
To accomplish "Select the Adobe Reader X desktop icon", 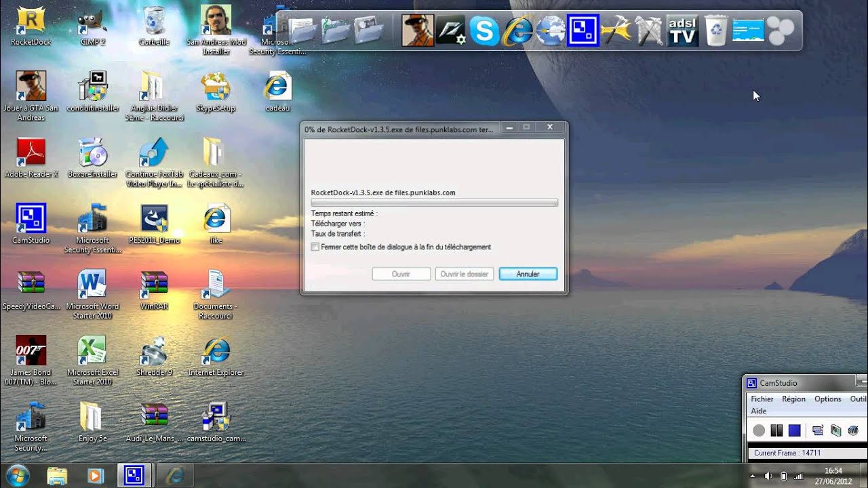I will click(31, 157).
